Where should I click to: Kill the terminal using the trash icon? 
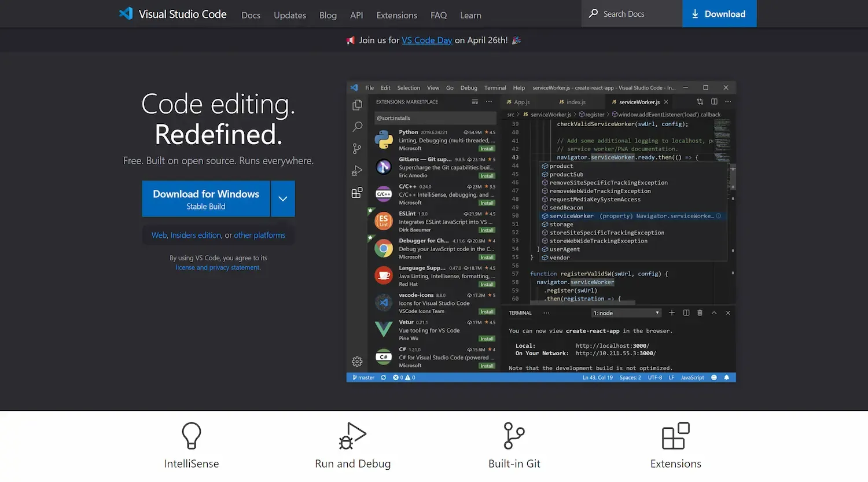tap(699, 312)
